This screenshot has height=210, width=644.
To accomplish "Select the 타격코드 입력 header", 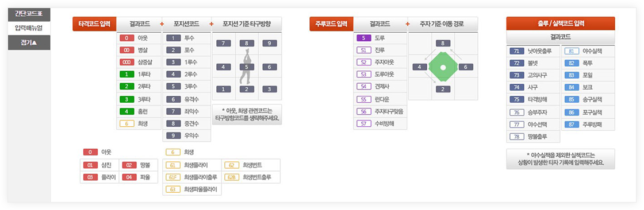I will pyautogui.click(x=94, y=24).
